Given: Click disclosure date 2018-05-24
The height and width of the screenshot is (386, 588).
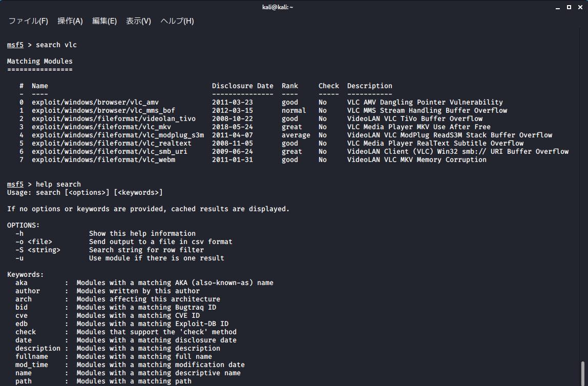Looking at the screenshot, I should [x=233, y=127].
